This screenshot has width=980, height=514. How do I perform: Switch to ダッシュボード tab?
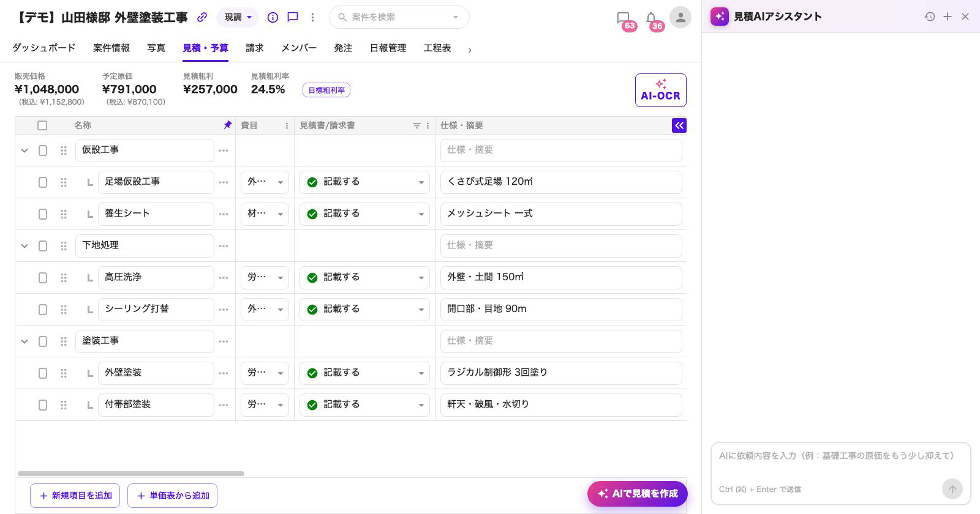[44, 48]
